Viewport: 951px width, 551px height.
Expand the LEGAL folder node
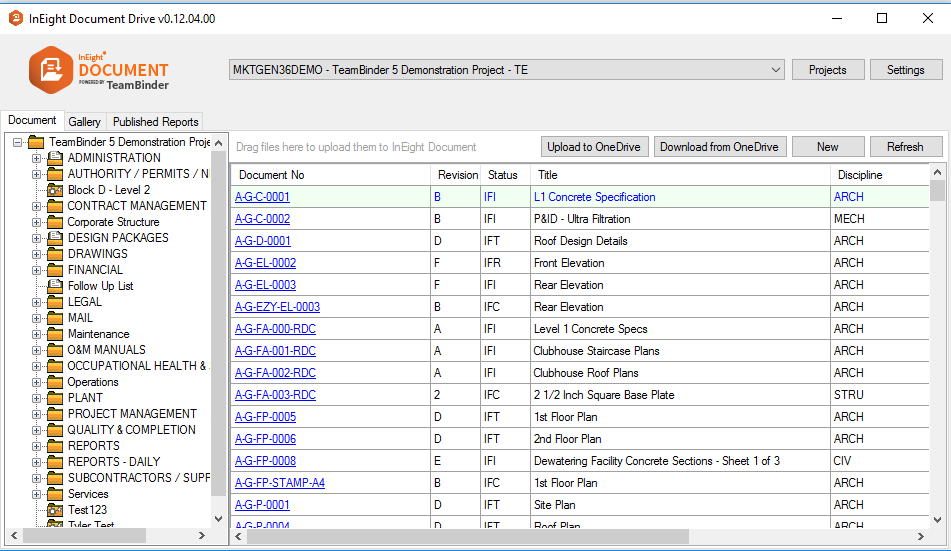37,302
